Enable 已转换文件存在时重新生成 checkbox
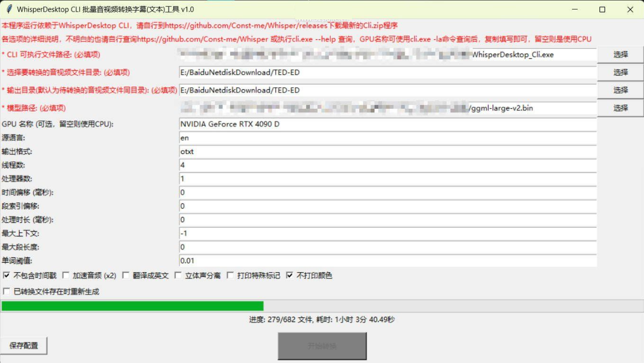This screenshot has height=363, width=644. (x=7, y=292)
